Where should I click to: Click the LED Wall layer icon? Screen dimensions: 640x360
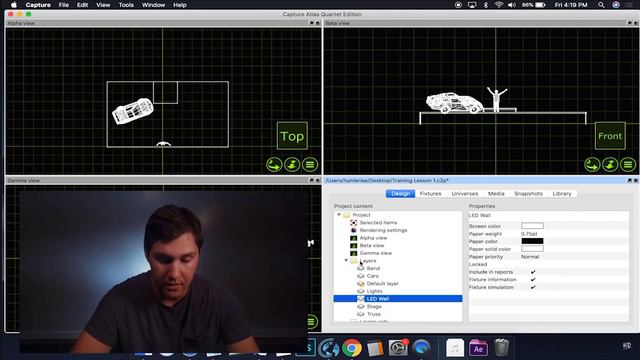(x=361, y=299)
